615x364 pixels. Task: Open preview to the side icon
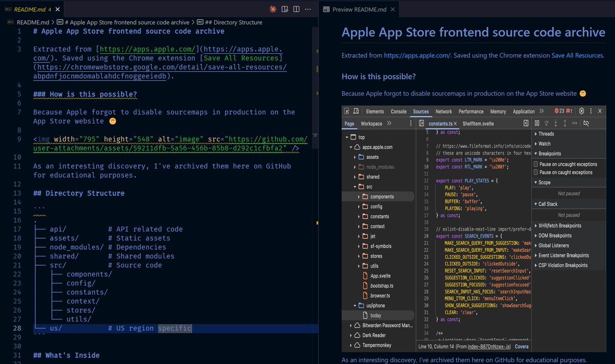tap(285, 9)
